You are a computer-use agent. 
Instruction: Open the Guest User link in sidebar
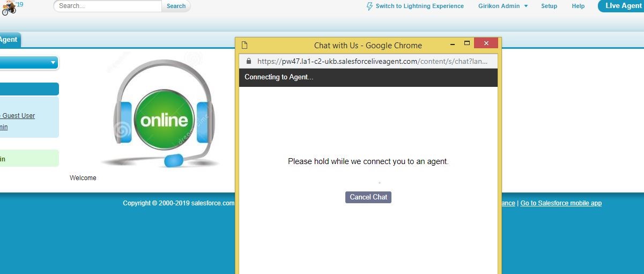[18, 116]
